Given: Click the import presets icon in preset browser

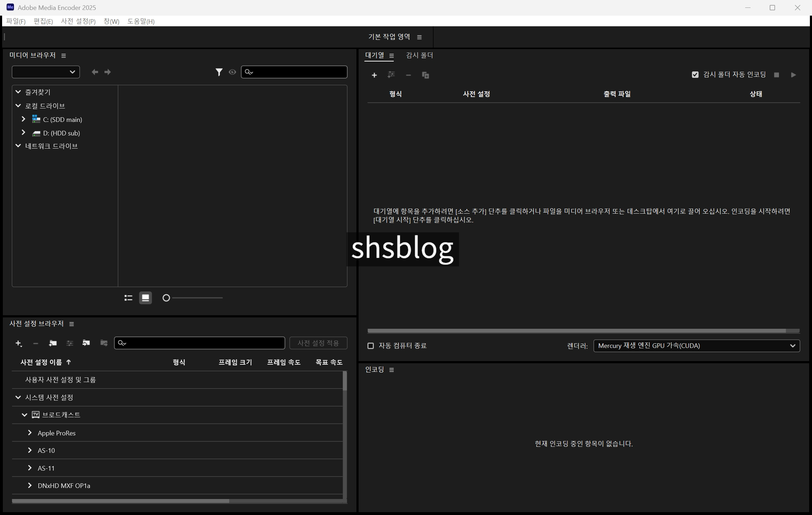Looking at the screenshot, I should 86,343.
